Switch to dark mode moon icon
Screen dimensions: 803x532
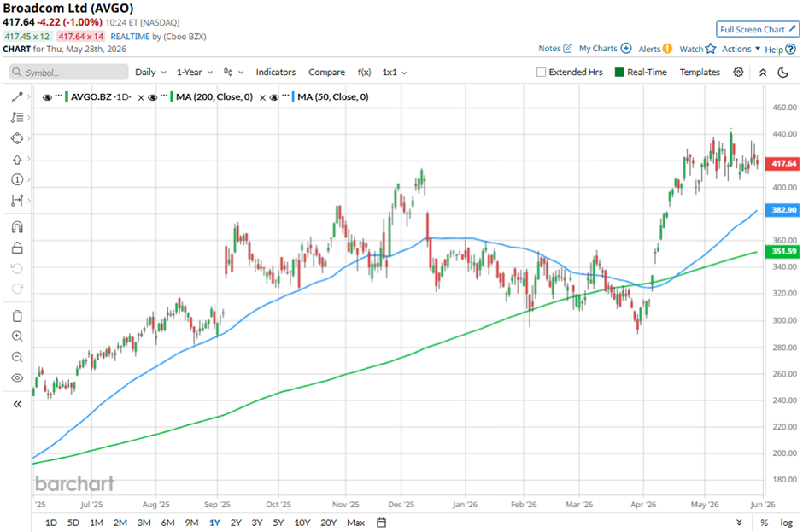click(783, 73)
